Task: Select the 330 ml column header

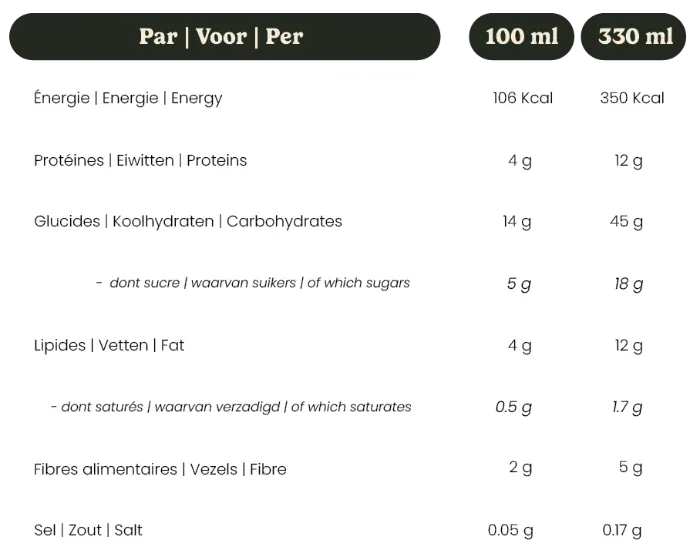Action: (635, 37)
